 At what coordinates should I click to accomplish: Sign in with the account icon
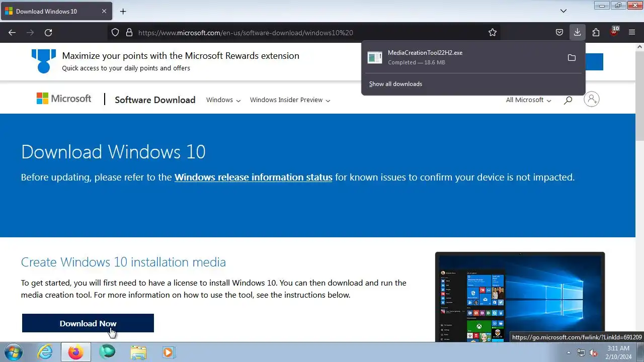coord(592,100)
